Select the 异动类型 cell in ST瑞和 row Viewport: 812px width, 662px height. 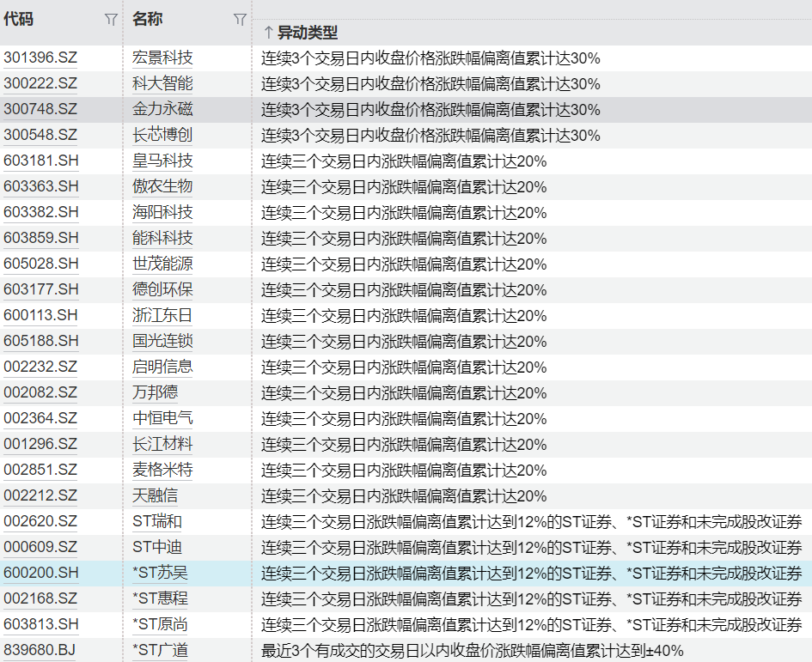[x=533, y=522]
